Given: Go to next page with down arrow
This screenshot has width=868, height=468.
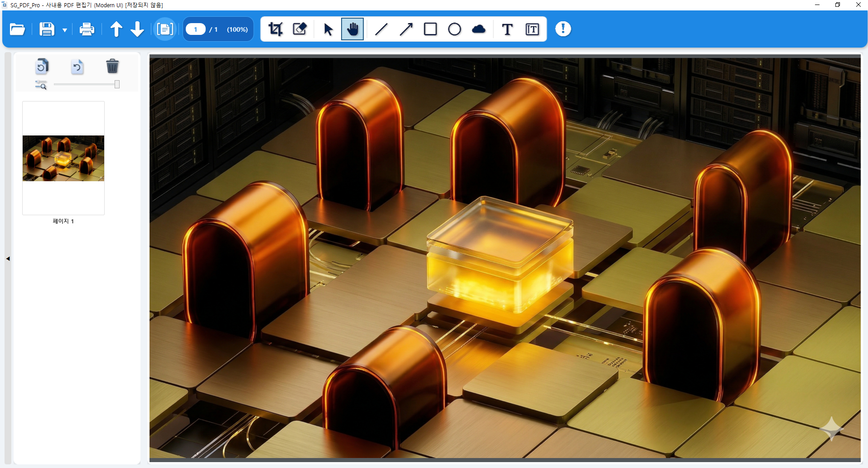Looking at the screenshot, I should coord(137,29).
